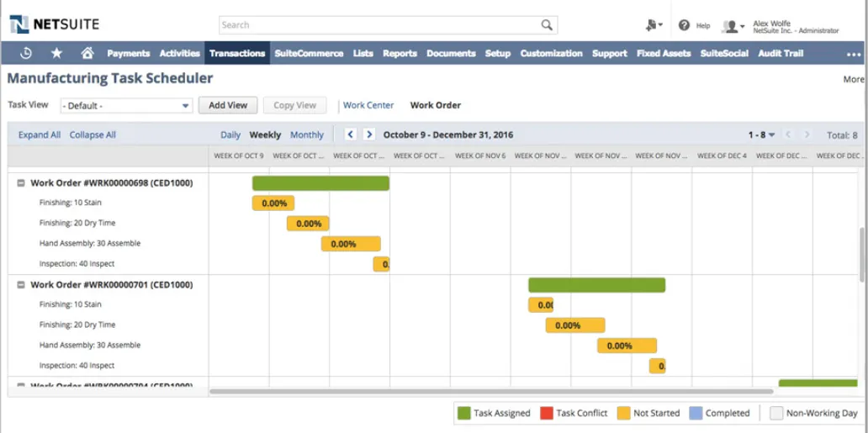Open the Customization menu
Viewport: 868px width, 433px height.
coord(552,53)
